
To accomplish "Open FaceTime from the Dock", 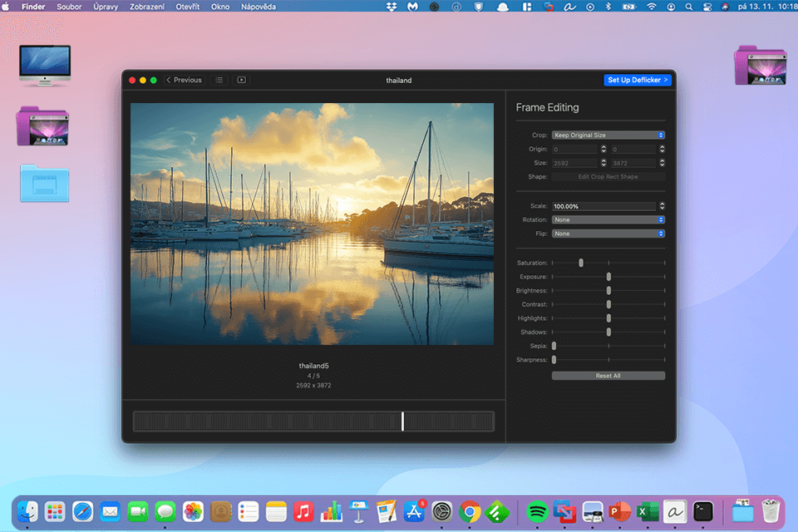I will coord(137,512).
